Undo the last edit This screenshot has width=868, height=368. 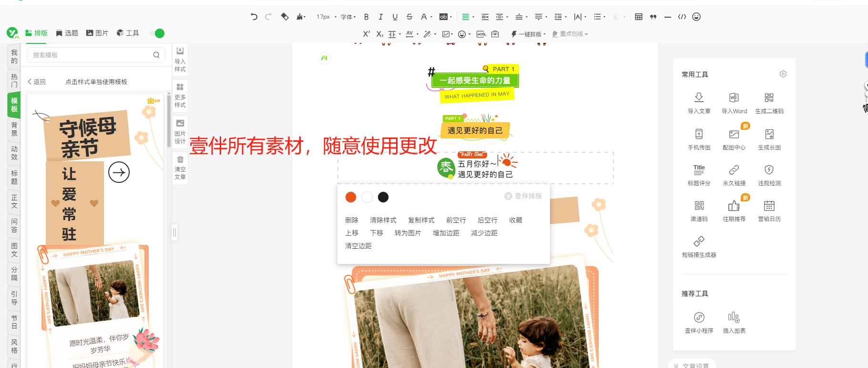tap(254, 17)
